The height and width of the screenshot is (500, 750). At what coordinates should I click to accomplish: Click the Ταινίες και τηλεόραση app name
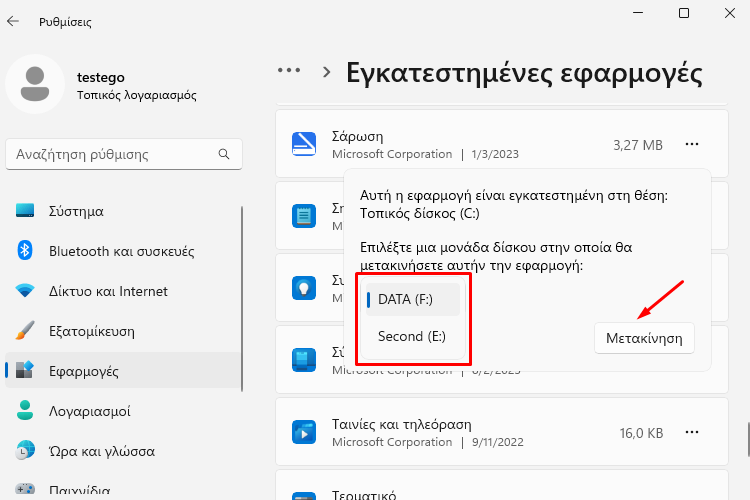[x=402, y=424]
